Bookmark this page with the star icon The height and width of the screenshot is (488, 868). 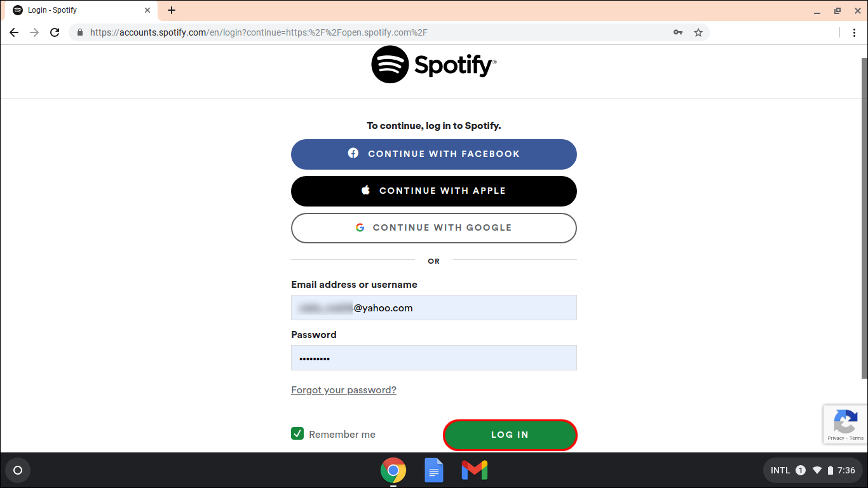point(698,32)
